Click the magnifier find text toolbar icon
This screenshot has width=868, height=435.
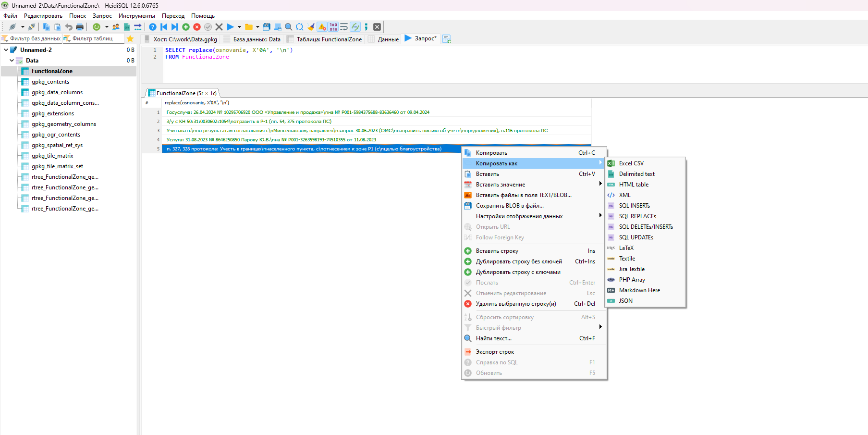[x=289, y=27]
